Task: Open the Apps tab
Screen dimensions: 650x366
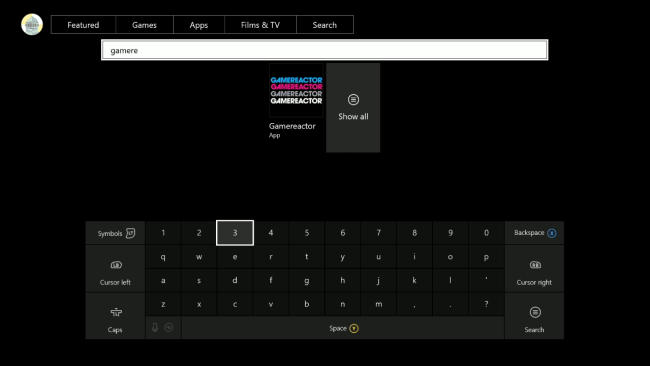Action: [199, 25]
